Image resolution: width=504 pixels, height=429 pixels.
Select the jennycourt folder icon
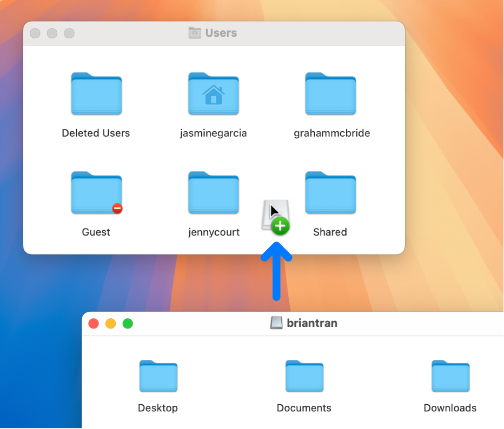point(213,193)
